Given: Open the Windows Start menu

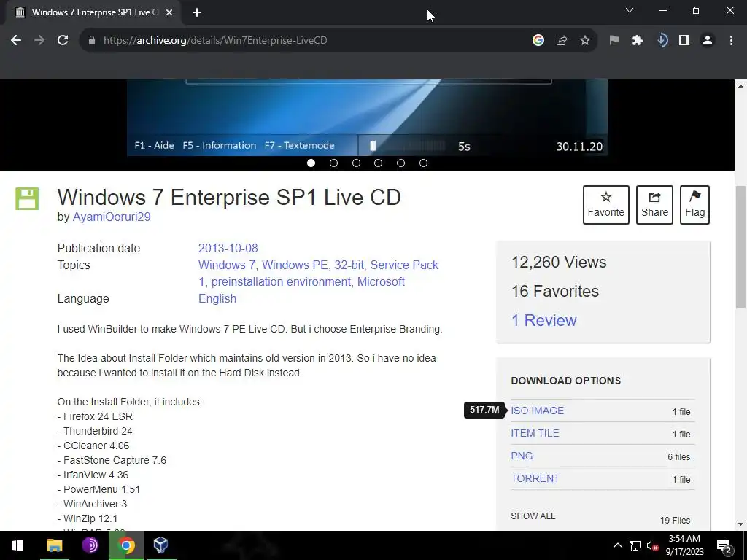Looking at the screenshot, I should (x=18, y=545).
